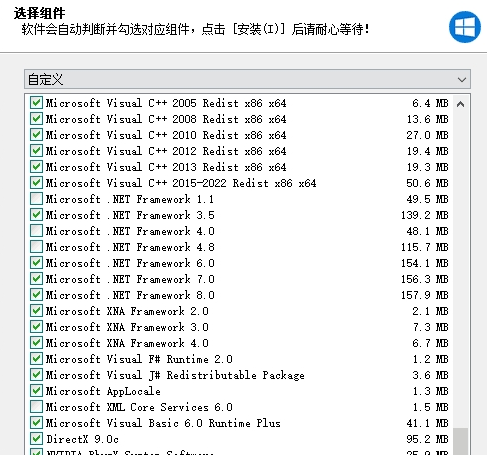Click the scroll up arrow of component list

(461, 104)
